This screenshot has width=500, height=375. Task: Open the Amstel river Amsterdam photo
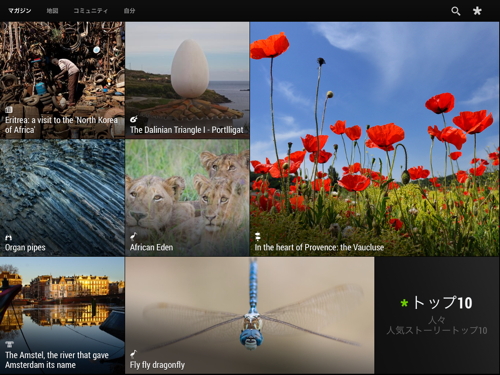62,315
